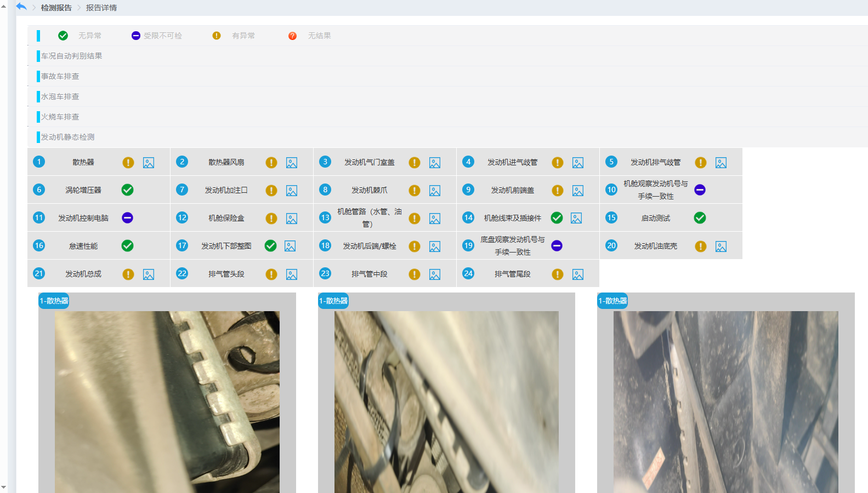Click the back arrow icon
868x493 pixels.
(x=21, y=7)
